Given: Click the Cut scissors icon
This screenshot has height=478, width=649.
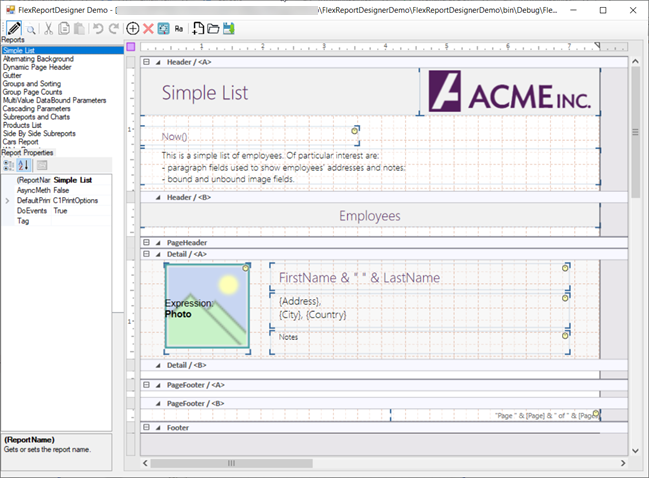Looking at the screenshot, I should click(x=47, y=28).
